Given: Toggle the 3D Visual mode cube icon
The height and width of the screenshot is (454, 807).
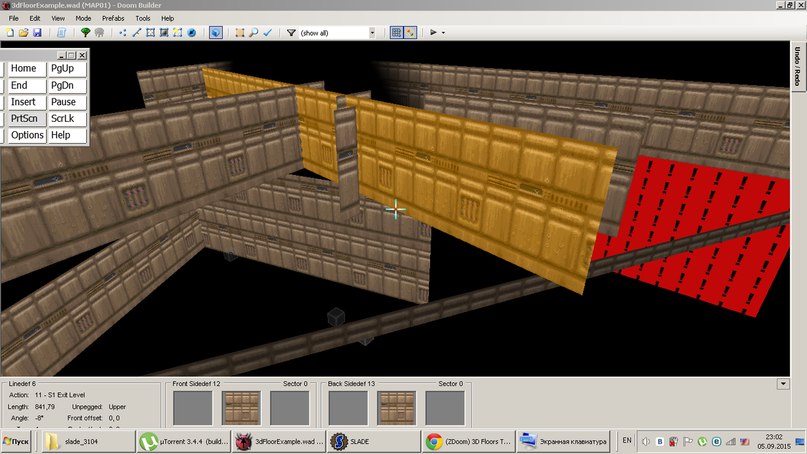Looking at the screenshot, I should tap(216, 32).
